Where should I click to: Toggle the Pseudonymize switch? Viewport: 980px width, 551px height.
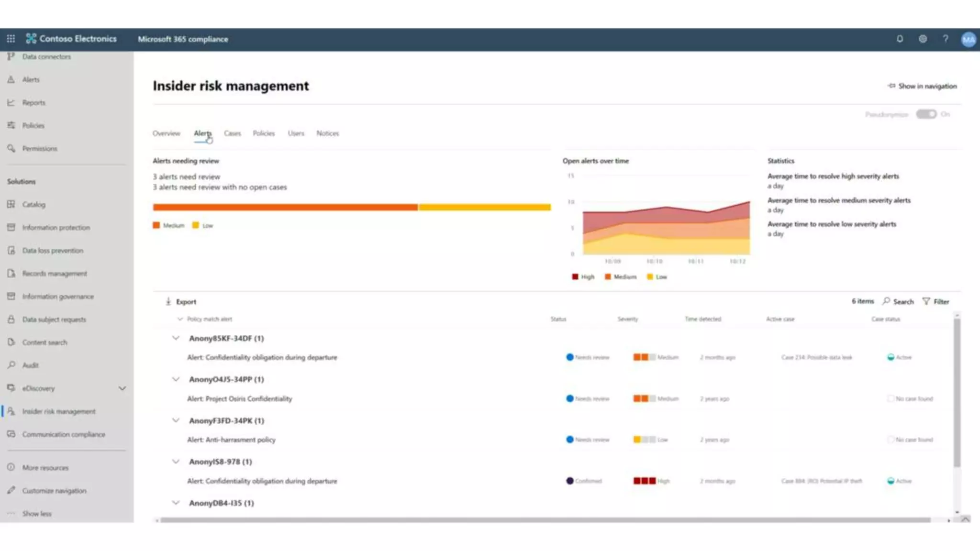926,114
